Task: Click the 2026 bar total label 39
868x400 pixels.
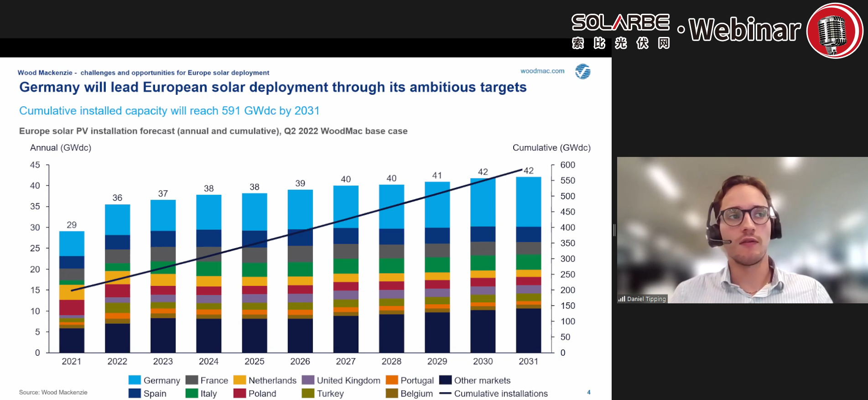Action: click(300, 183)
